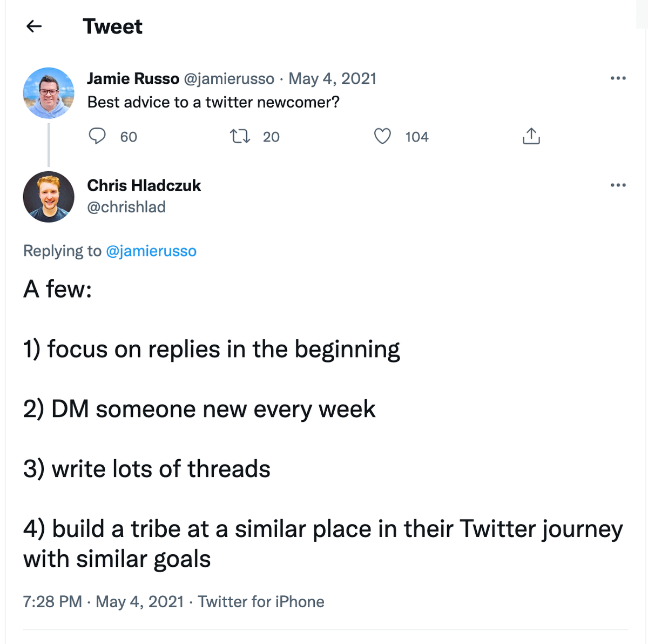Click 'Best advice to a twitter newcomer?' text
Screen dimensions: 648x644
pos(213,102)
